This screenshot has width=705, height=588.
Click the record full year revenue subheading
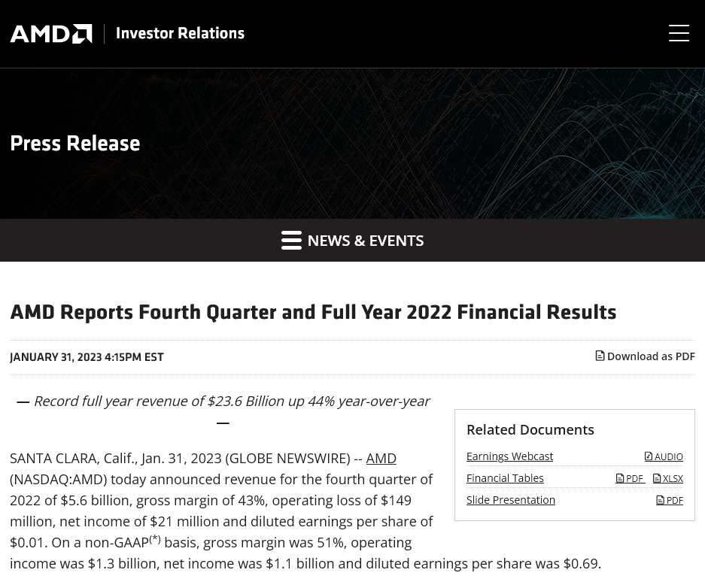tap(231, 402)
